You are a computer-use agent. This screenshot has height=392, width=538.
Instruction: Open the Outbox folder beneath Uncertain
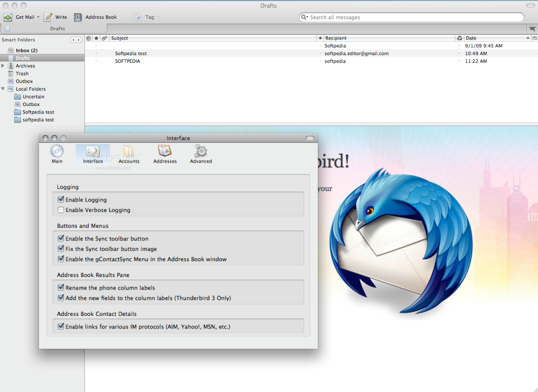[31, 104]
